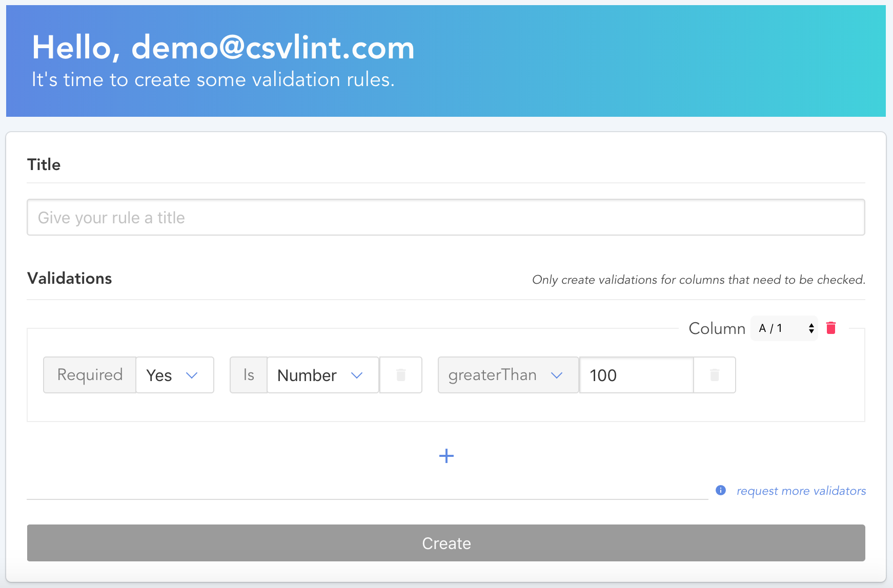Delete the Column A/1 validation with red trash icon

831,328
